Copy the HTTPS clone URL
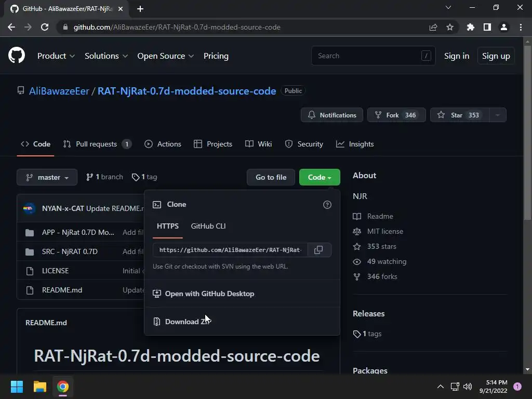Screen dimensions: 532x399 click(318, 250)
